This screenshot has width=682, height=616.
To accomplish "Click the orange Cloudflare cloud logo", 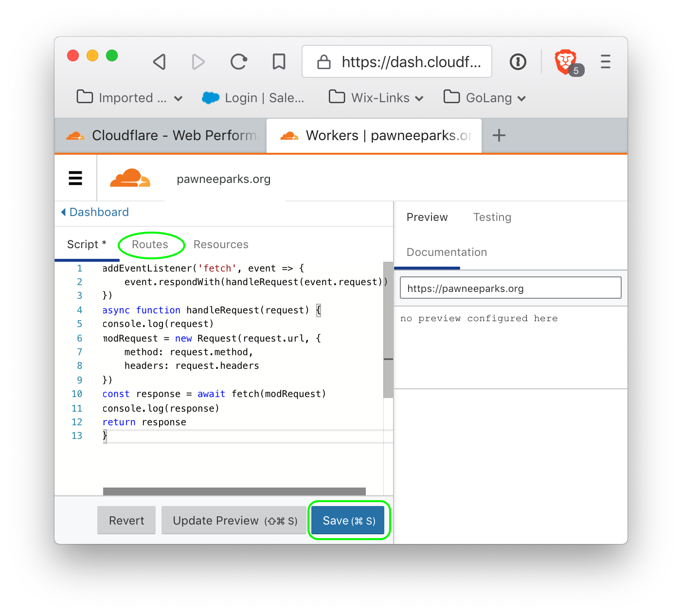I will coord(130,178).
